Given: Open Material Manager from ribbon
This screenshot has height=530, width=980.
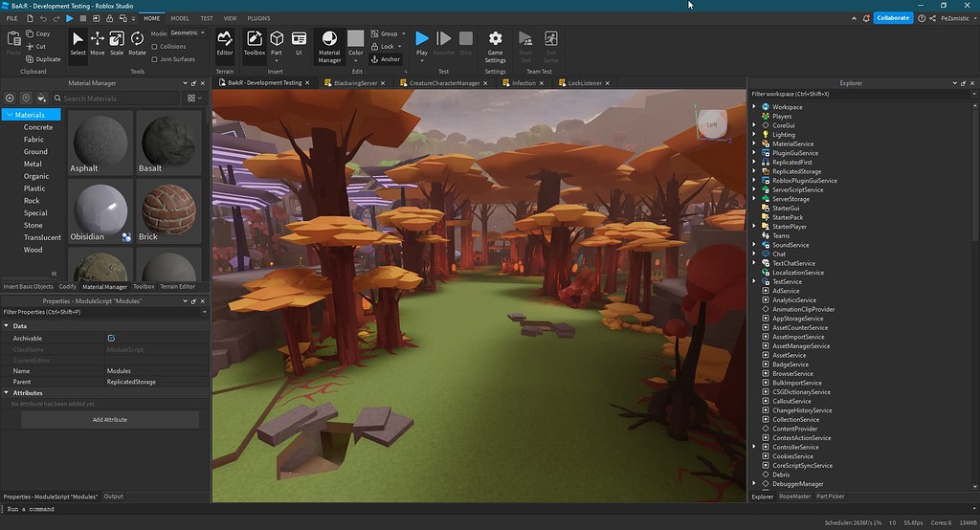Looking at the screenshot, I should coord(329,46).
